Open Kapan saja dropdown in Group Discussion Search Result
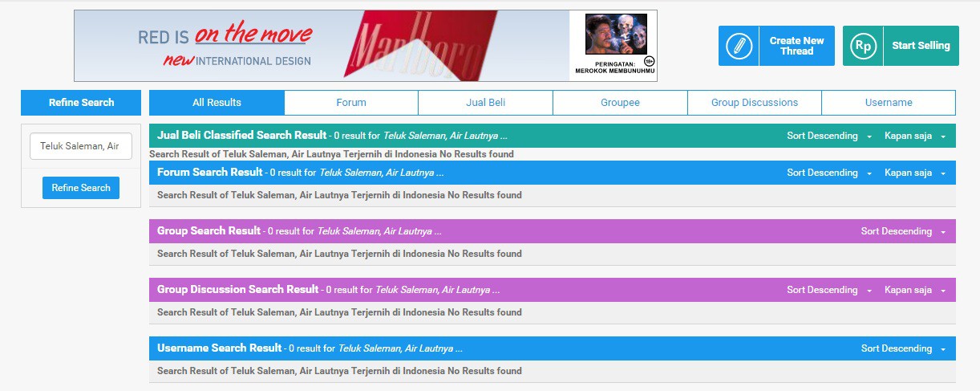The width and height of the screenshot is (980, 391). pyautogui.click(x=915, y=290)
